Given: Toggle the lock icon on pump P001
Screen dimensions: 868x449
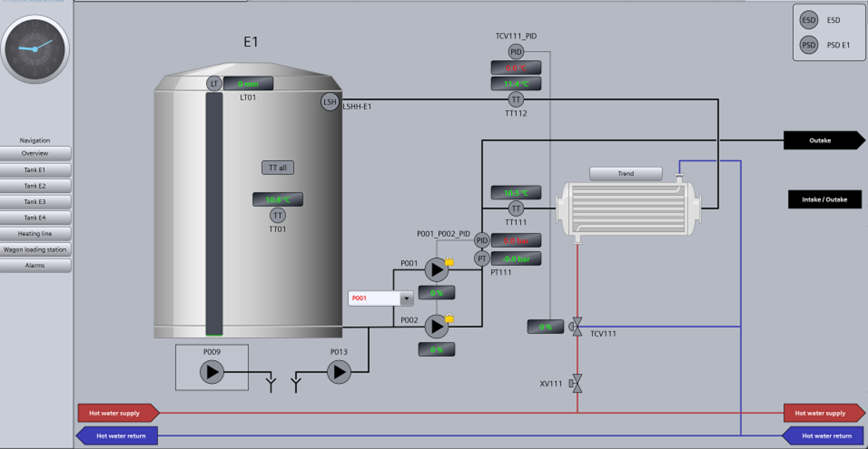Looking at the screenshot, I should [450, 261].
